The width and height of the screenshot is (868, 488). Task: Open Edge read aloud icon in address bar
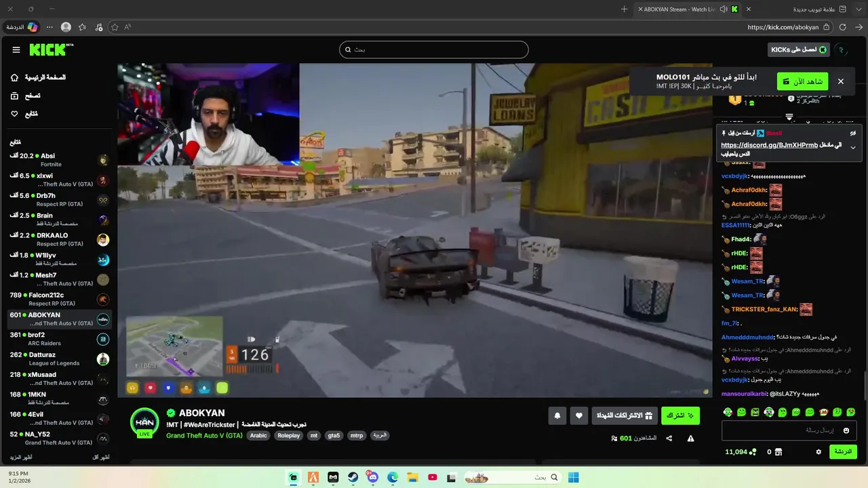click(x=127, y=27)
